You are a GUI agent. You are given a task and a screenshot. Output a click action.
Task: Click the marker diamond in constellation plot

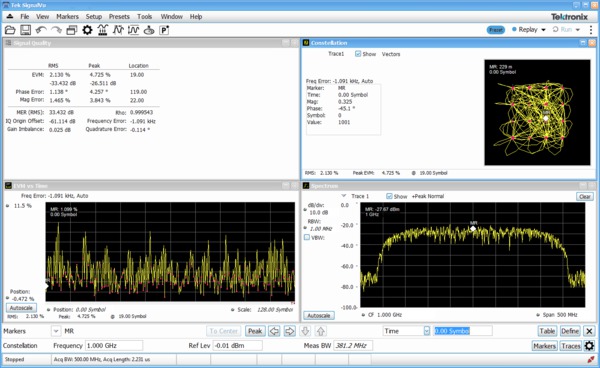(x=546, y=118)
